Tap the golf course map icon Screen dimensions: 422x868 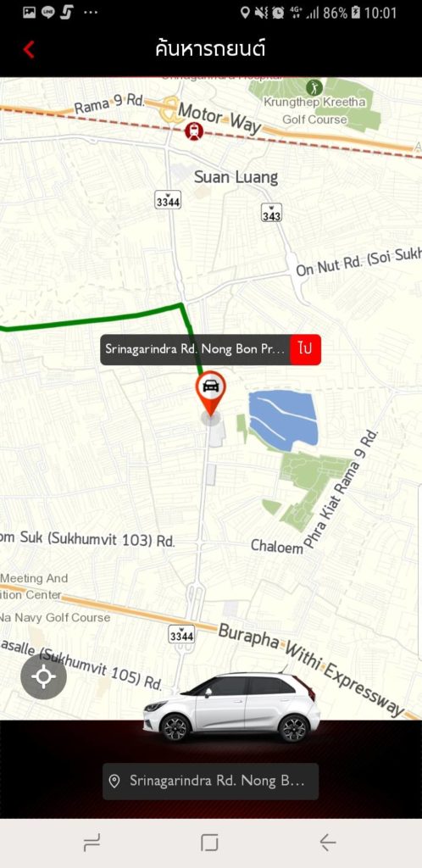tap(314, 87)
